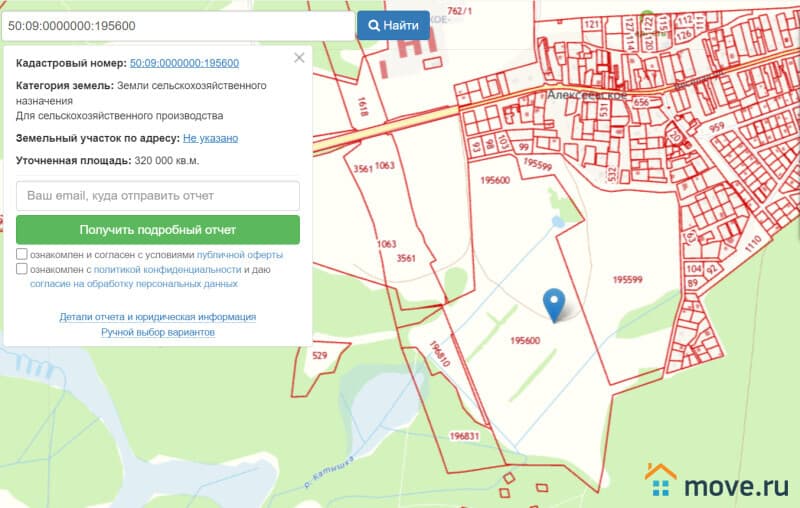Focus the email input field

click(158, 196)
